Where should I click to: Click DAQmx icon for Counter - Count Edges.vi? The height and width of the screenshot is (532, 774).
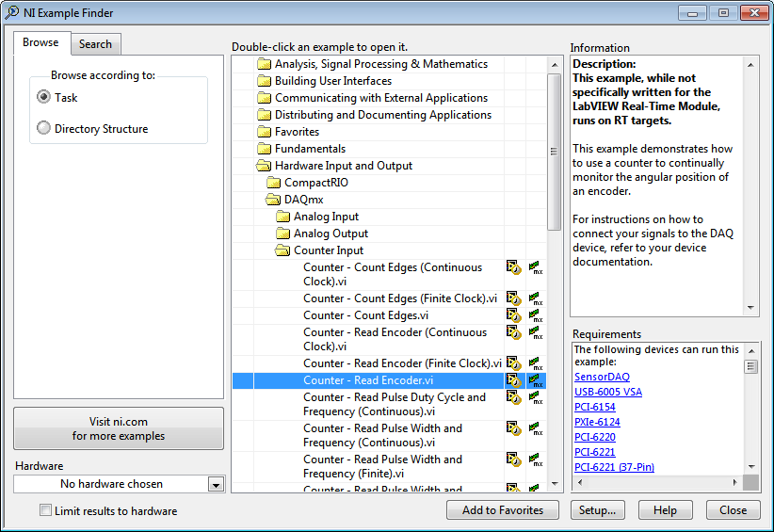(x=536, y=315)
